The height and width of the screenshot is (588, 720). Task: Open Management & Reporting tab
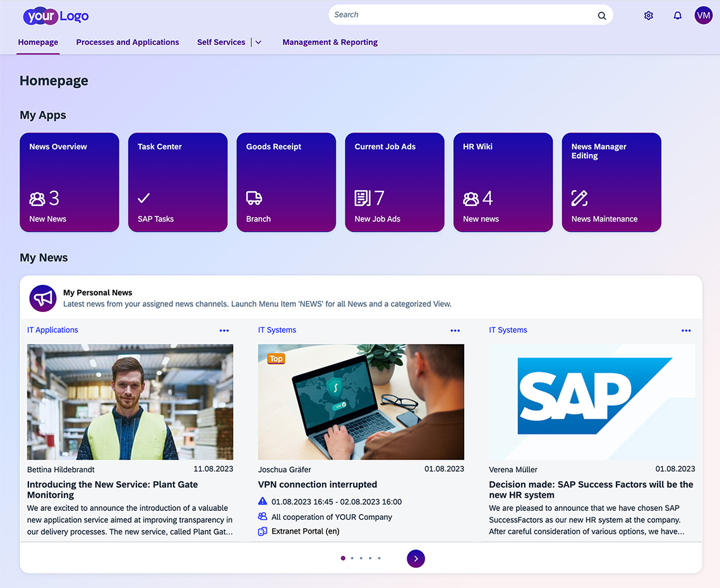pos(330,42)
